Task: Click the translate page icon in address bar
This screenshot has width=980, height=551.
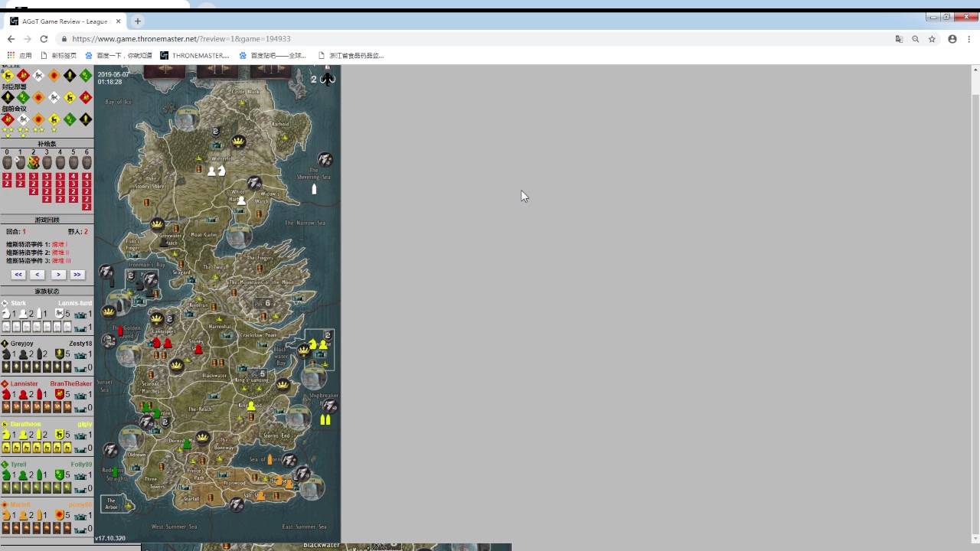Action: pos(899,39)
